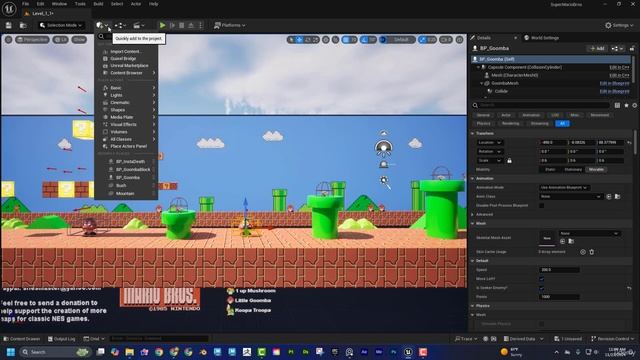
Task: Open Animation Mode combo box
Action: 564,187
